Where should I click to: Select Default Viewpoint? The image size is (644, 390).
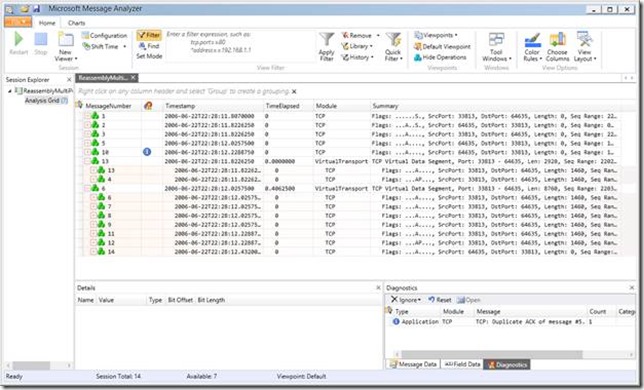tap(442, 46)
